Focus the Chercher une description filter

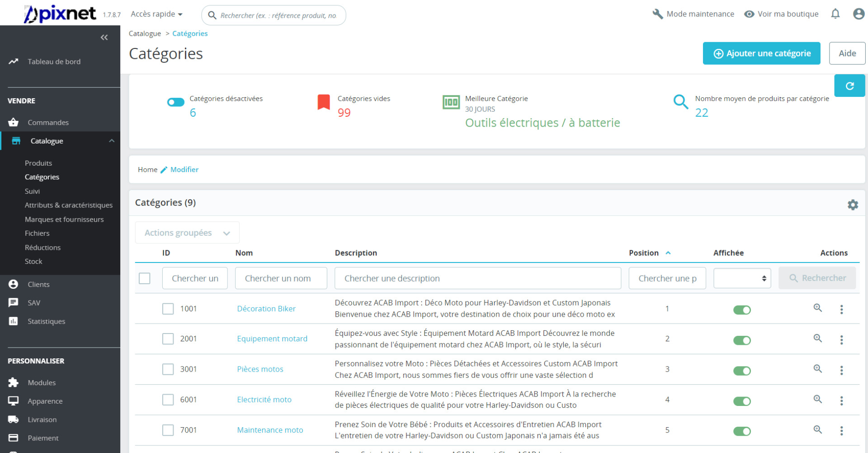[478, 278]
